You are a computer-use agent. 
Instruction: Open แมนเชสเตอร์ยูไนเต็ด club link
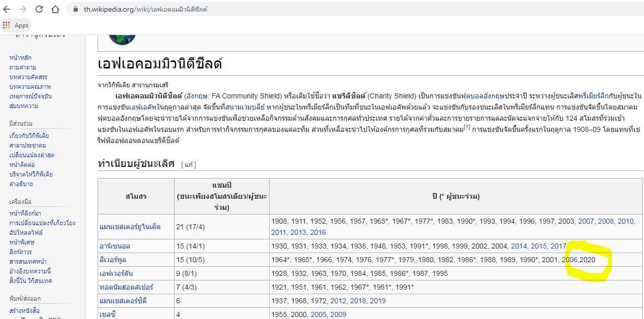130,227
